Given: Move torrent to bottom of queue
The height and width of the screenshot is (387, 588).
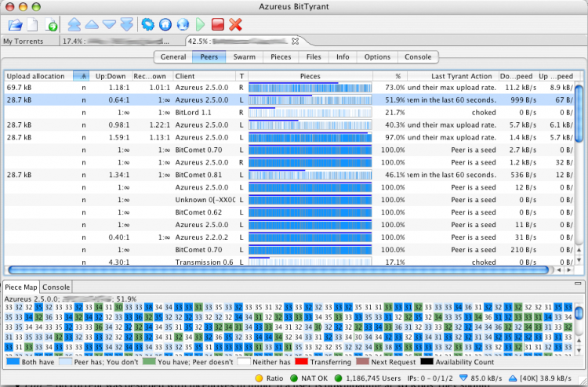Looking at the screenshot, I should tap(127, 25).
